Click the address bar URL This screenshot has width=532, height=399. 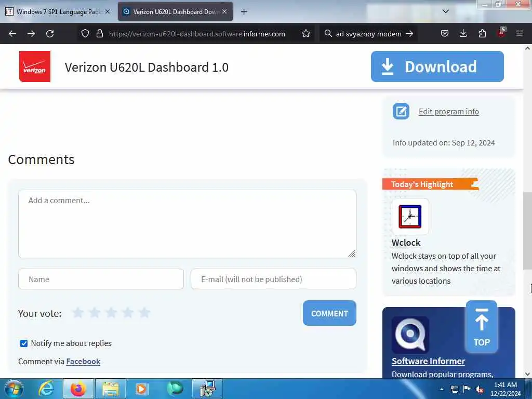[x=197, y=34]
